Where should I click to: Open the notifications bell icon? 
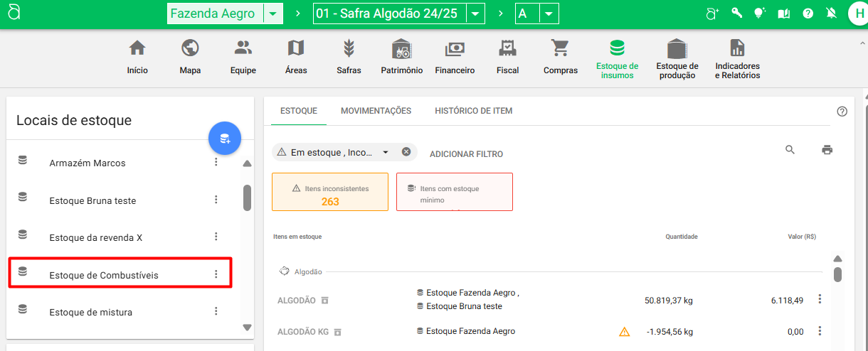click(829, 13)
